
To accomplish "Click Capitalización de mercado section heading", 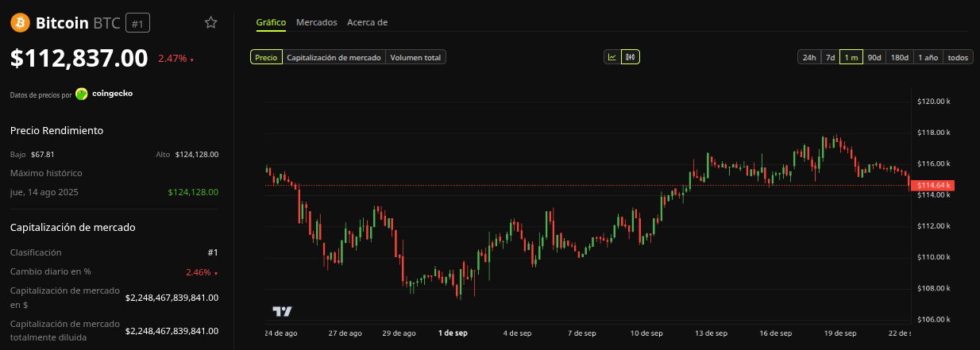I will pyautogui.click(x=73, y=227).
